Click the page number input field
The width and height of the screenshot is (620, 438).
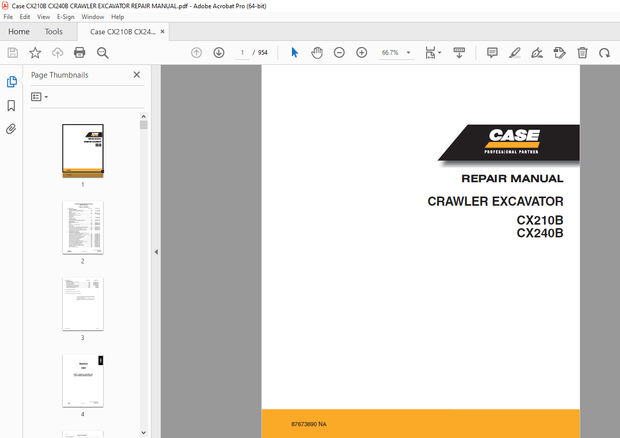tap(242, 53)
